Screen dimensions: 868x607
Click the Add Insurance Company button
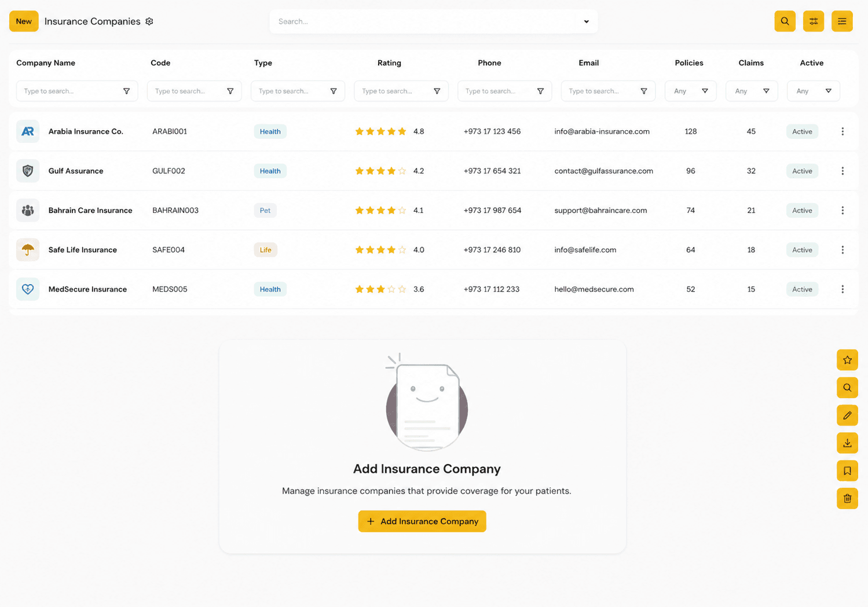422,521
